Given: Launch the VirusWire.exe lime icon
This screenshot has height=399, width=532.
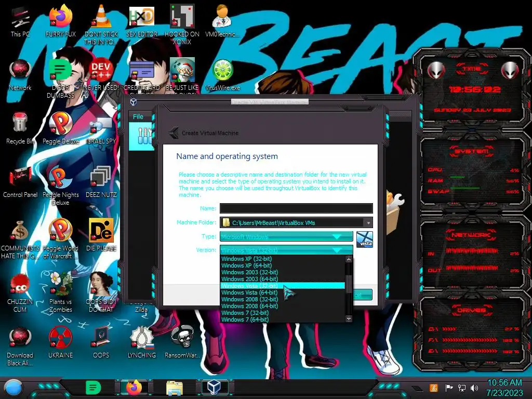Looking at the screenshot, I should click(222, 75).
